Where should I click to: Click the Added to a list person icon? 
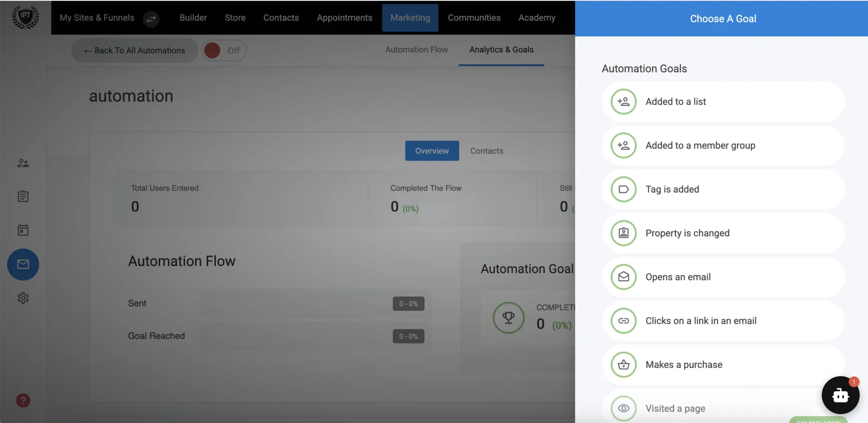click(x=623, y=102)
